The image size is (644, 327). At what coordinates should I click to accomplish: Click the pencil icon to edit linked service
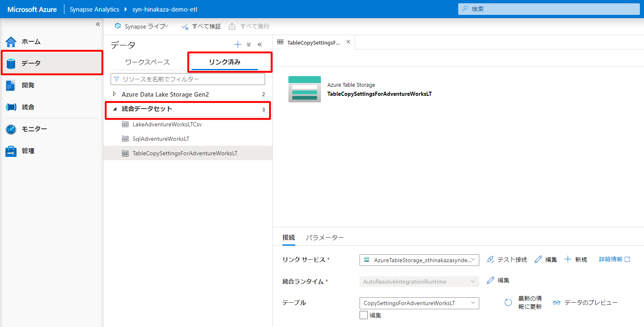click(x=538, y=259)
